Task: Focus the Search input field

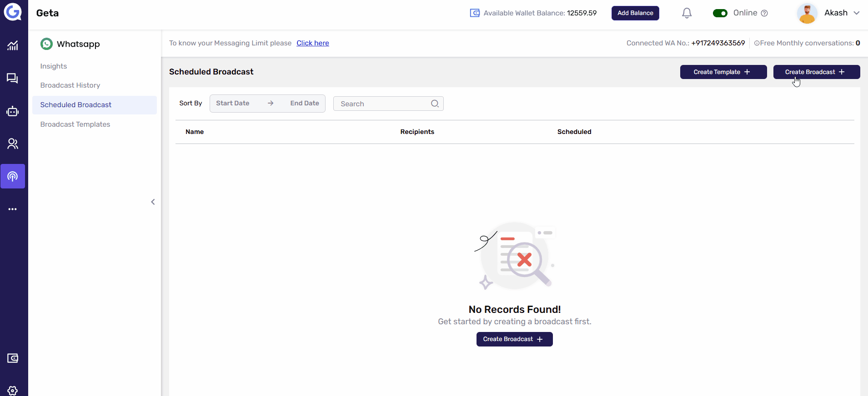Action: tap(382, 104)
